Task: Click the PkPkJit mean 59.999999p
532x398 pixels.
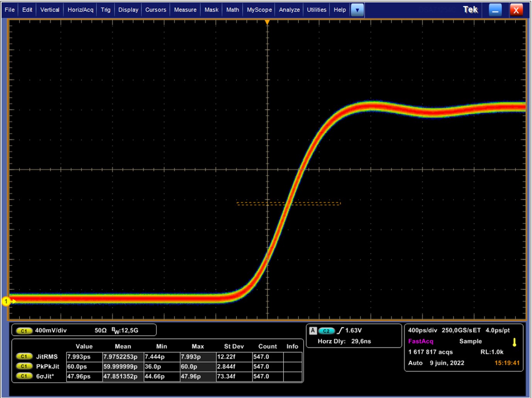Action: [x=123, y=366]
